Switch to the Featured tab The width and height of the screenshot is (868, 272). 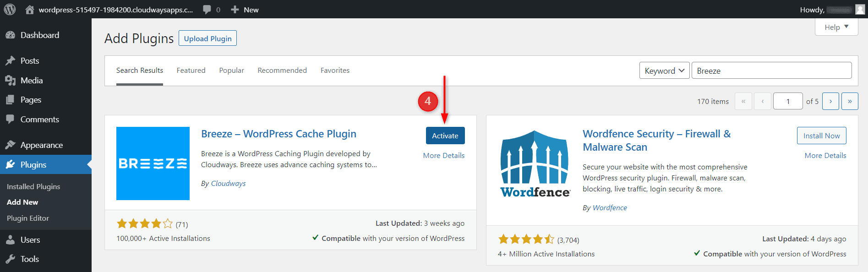click(191, 71)
